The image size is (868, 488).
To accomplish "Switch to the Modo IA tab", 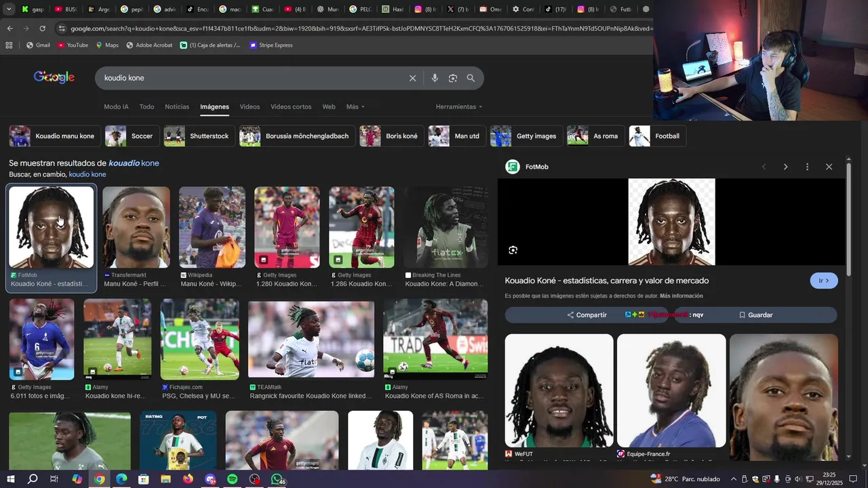I will click(116, 107).
